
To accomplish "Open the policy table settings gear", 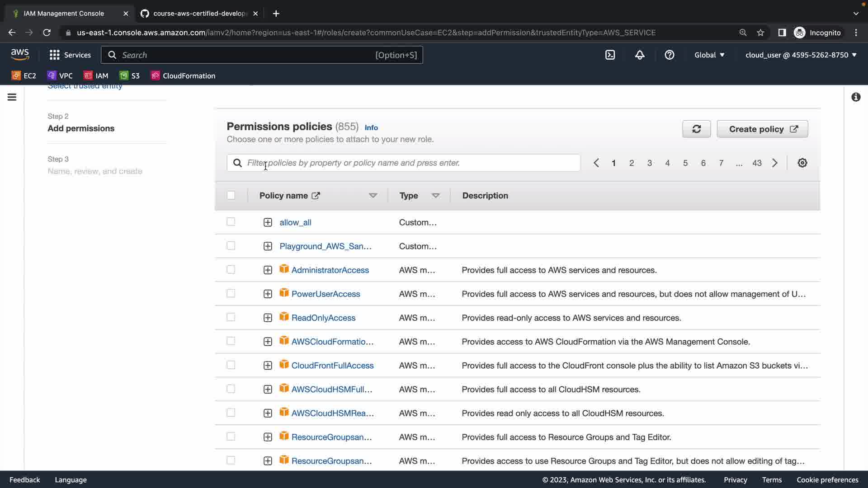I will (x=802, y=163).
